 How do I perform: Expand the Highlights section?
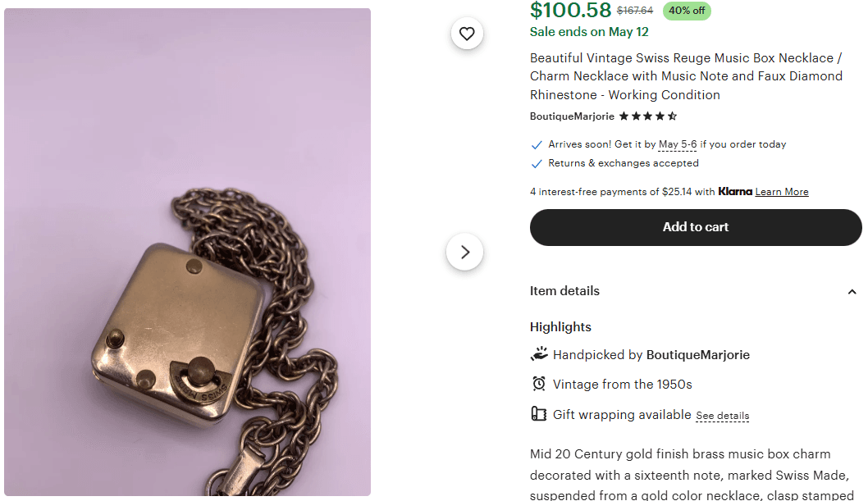coord(560,326)
